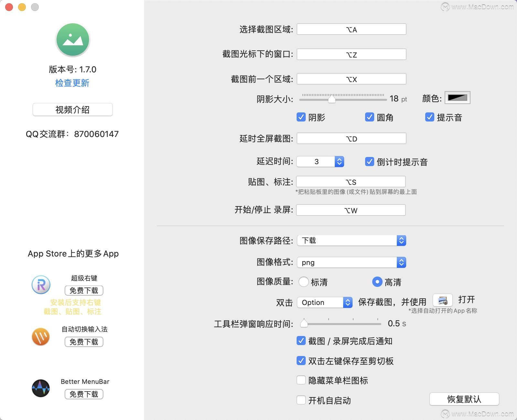Click the 开始/停止 录屏 shortcut field ⌥W
517x420 pixels.
point(351,210)
